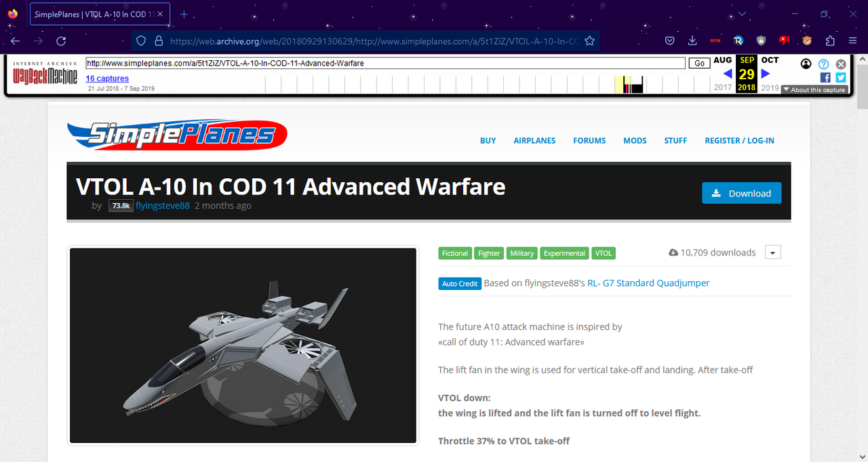Open Wayback user account icon
Image resolution: width=868 pixels, height=462 pixels.
[806, 64]
